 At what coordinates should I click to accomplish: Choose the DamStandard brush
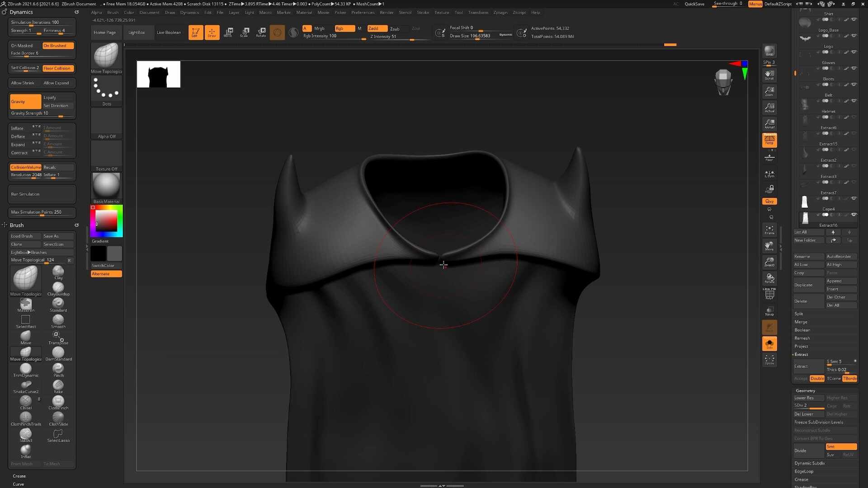[x=58, y=354]
